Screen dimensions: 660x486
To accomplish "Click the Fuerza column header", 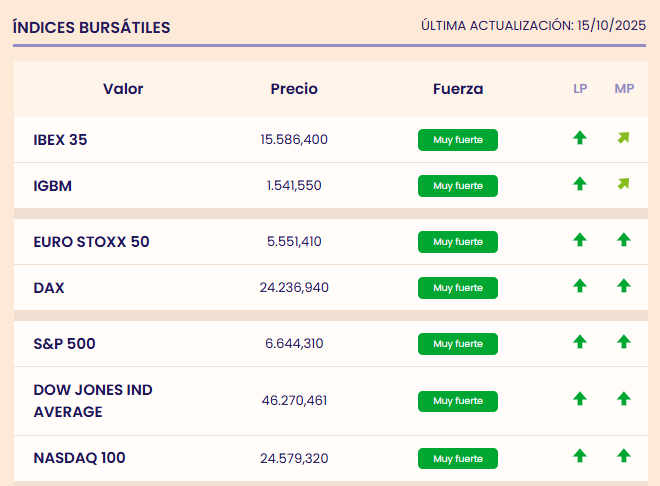I will tap(458, 89).
